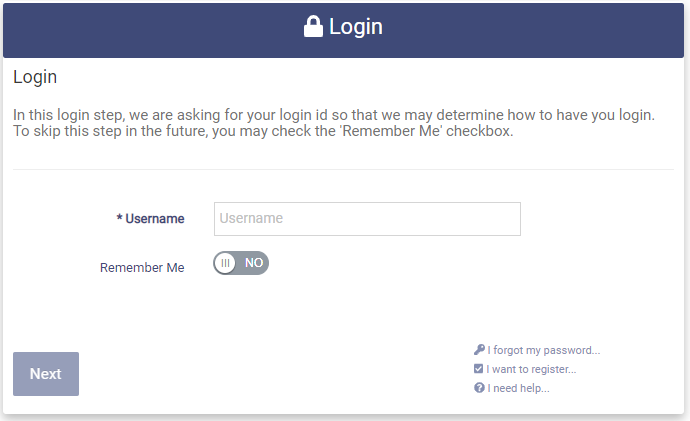
Task: Click the NO text on the toggle
Action: [x=254, y=263]
